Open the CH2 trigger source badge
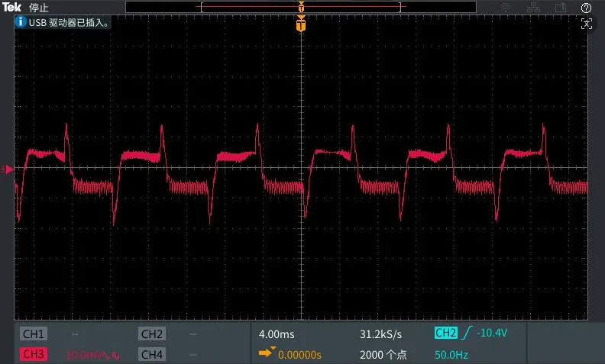 pos(445,333)
